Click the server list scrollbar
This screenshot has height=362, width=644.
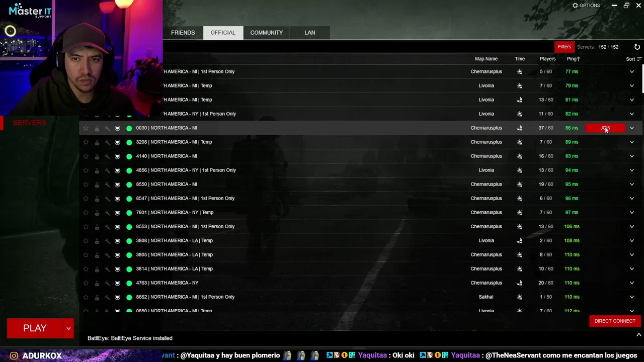coord(642,78)
